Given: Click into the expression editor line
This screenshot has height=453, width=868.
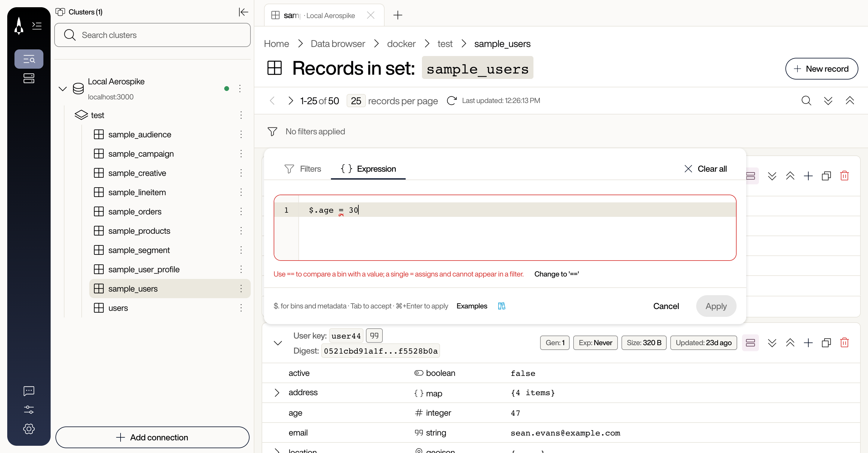Looking at the screenshot, I should (517, 210).
